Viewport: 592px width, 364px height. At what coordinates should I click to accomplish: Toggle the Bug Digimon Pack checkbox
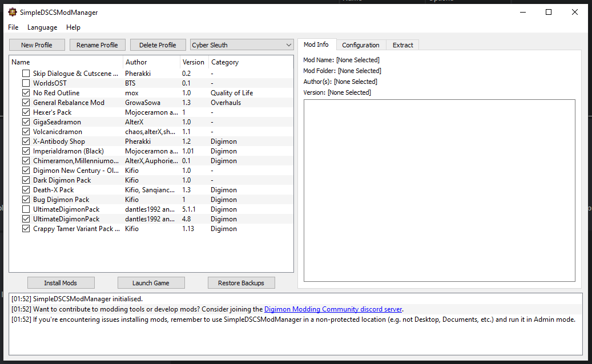point(26,200)
